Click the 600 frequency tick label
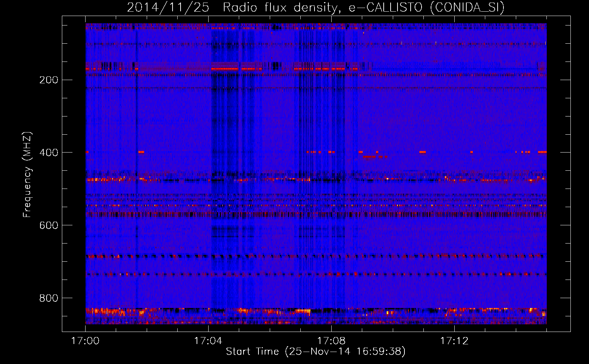 point(49,225)
